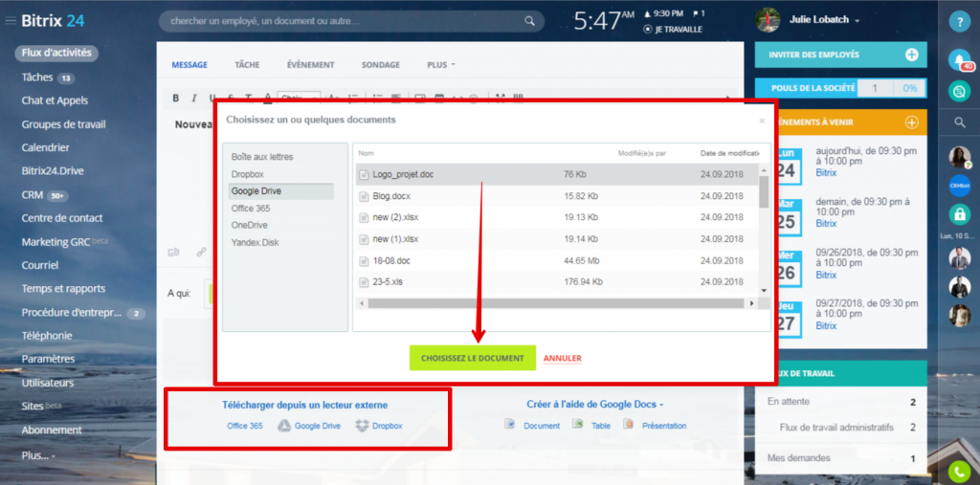Open the help question mark icon

point(959,21)
